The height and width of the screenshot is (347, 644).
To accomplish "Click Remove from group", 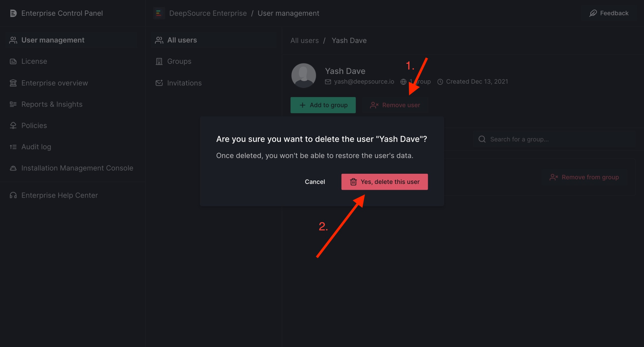I will click(x=584, y=177).
